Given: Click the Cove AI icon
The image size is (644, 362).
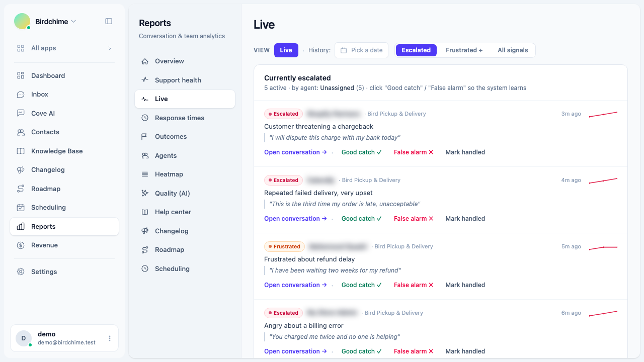Looking at the screenshot, I should point(21,113).
